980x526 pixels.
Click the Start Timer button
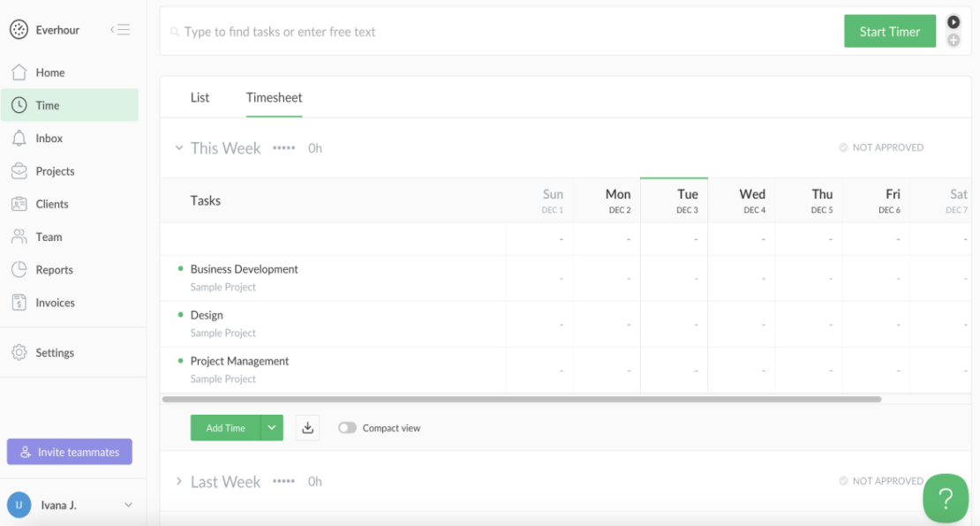coord(889,31)
